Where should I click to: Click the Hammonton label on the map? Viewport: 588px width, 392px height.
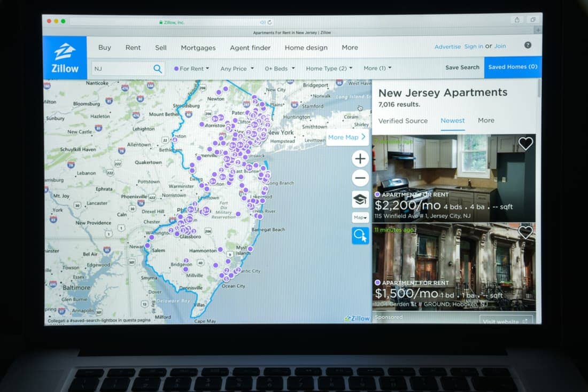[x=203, y=250]
